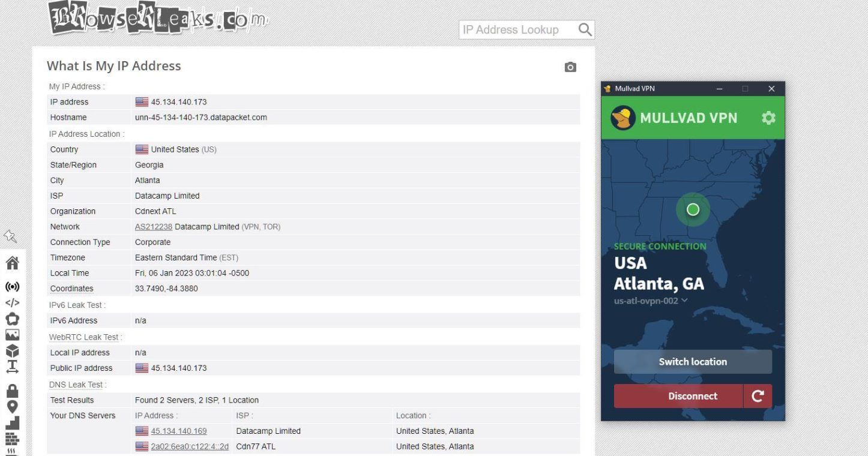Image resolution: width=868 pixels, height=456 pixels.
Task: Click US flag beside IP address row
Action: 142,102
